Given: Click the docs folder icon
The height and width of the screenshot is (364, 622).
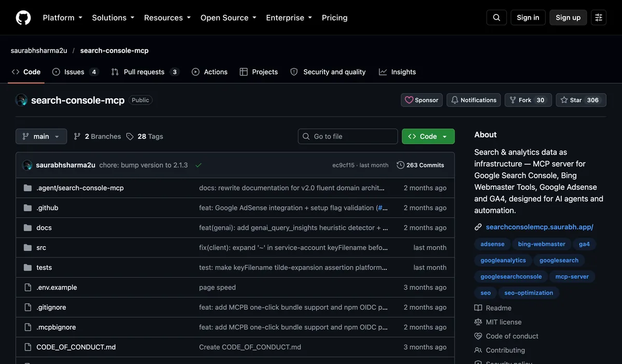Looking at the screenshot, I should 28,228.
